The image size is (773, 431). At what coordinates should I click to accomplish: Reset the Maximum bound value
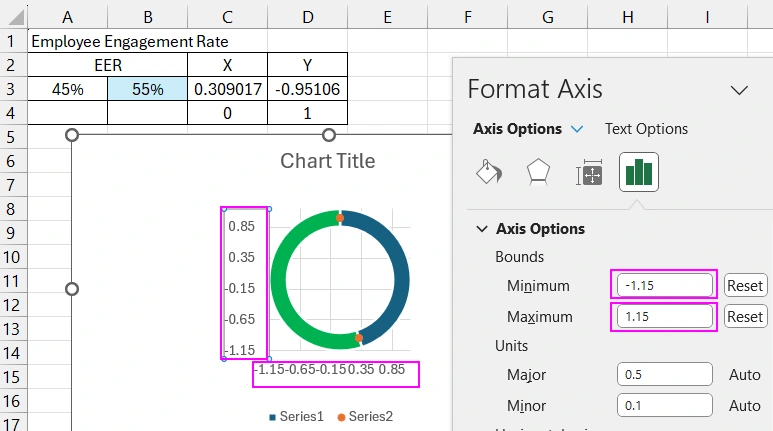pos(744,317)
